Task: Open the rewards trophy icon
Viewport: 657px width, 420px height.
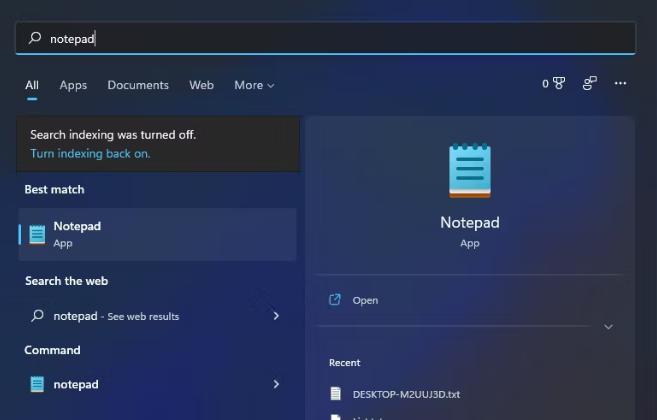Action: click(x=559, y=83)
